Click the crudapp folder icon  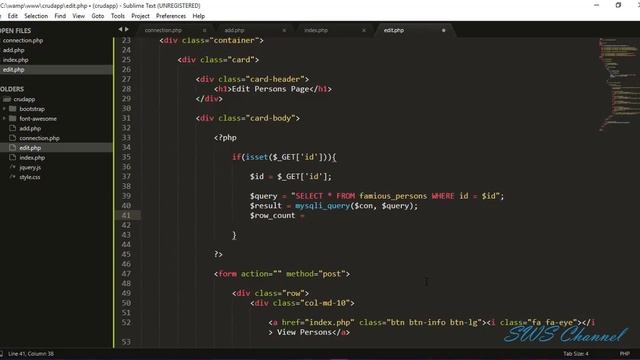[7, 99]
